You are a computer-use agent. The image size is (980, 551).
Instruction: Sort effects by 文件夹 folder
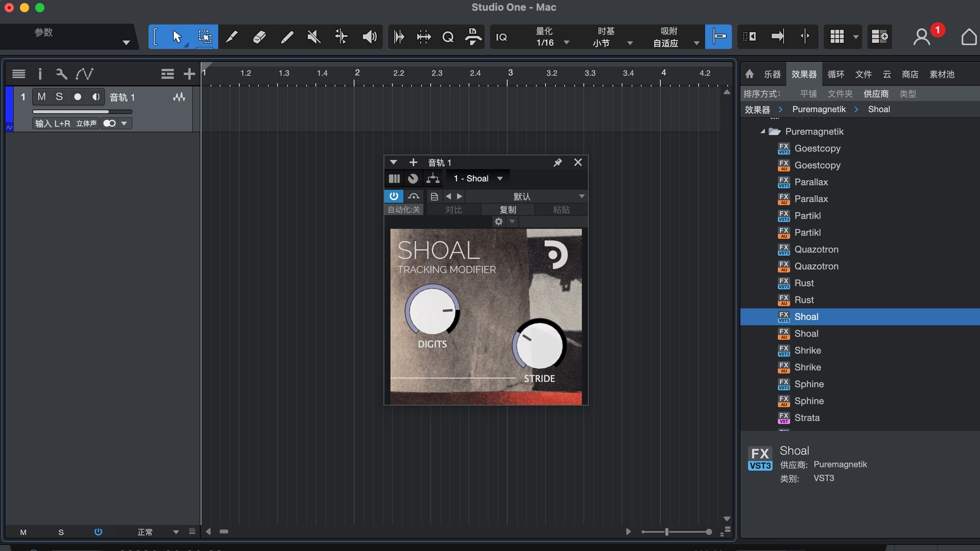pos(840,94)
